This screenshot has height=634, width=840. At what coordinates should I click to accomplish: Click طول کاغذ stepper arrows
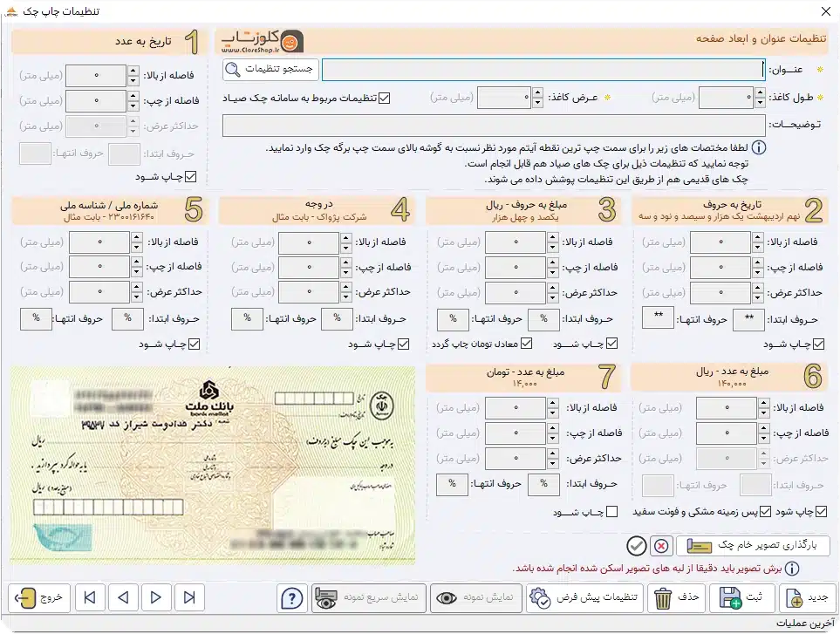coord(760,98)
